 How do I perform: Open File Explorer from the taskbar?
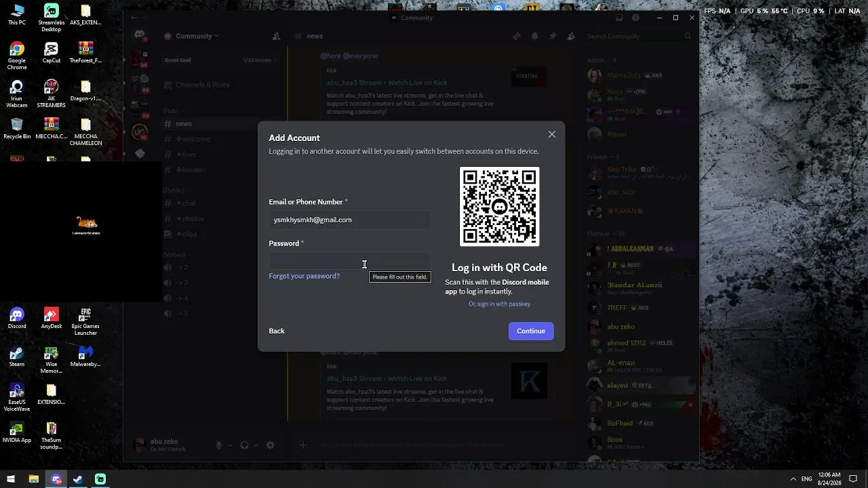click(x=33, y=479)
